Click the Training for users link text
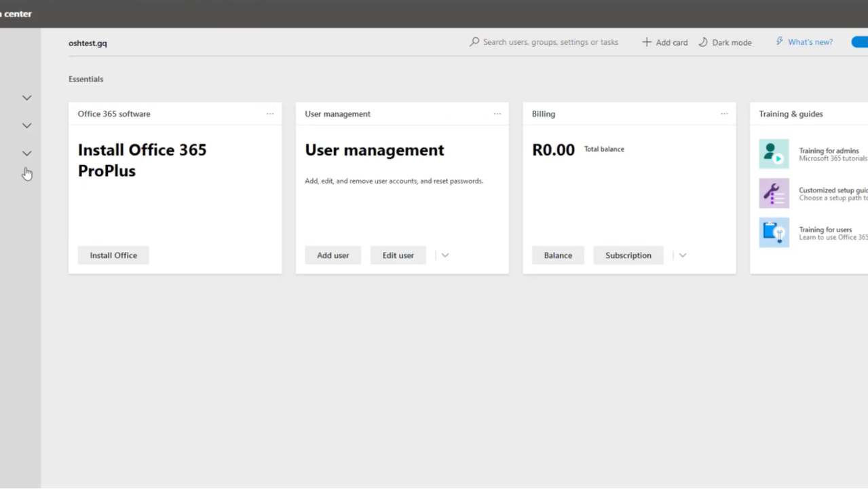This screenshot has width=868, height=489. click(825, 230)
